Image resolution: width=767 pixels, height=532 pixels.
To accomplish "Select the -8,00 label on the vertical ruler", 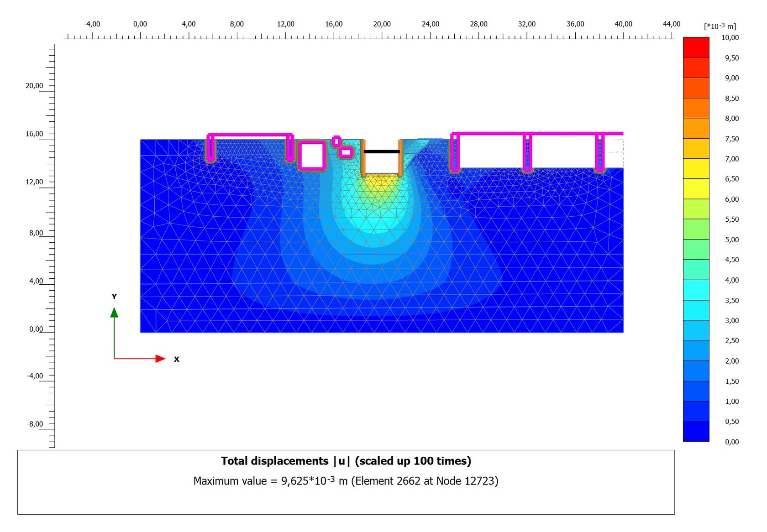I will pos(35,424).
